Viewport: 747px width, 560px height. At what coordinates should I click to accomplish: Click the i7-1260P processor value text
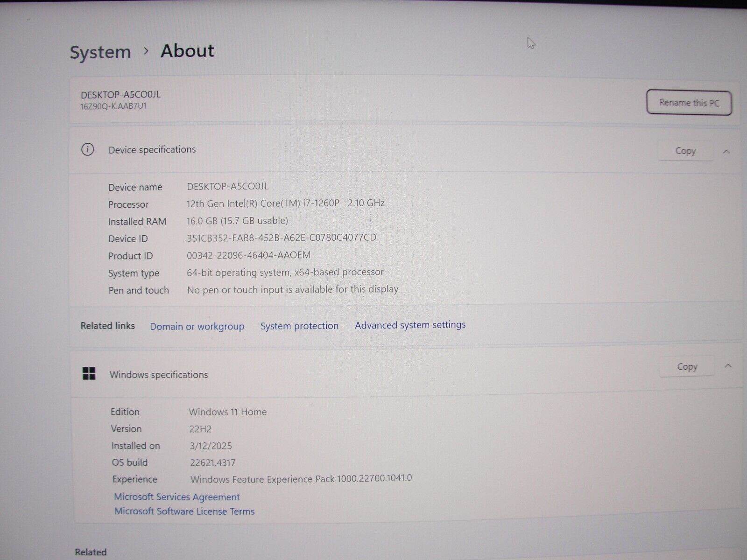(x=285, y=203)
